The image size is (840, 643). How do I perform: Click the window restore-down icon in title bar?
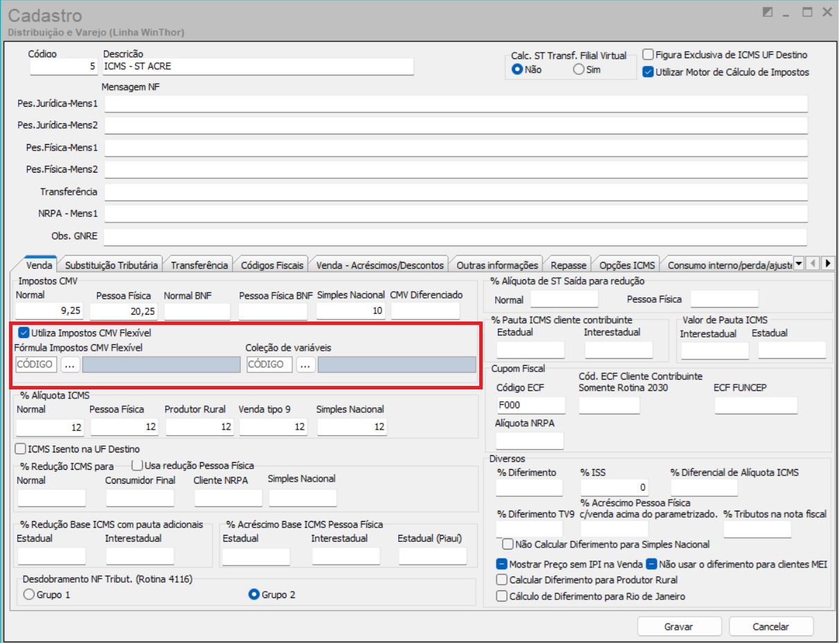(x=767, y=12)
